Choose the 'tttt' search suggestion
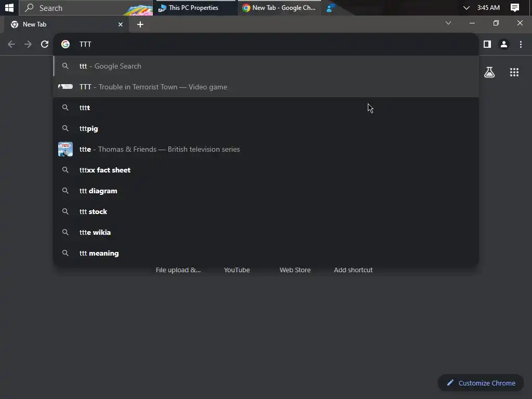 (266, 108)
